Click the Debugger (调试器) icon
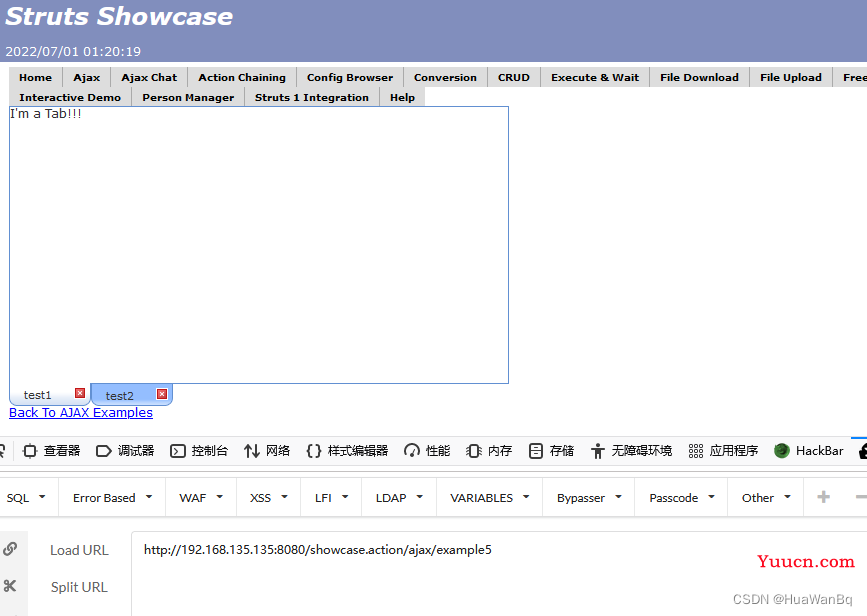 103,451
